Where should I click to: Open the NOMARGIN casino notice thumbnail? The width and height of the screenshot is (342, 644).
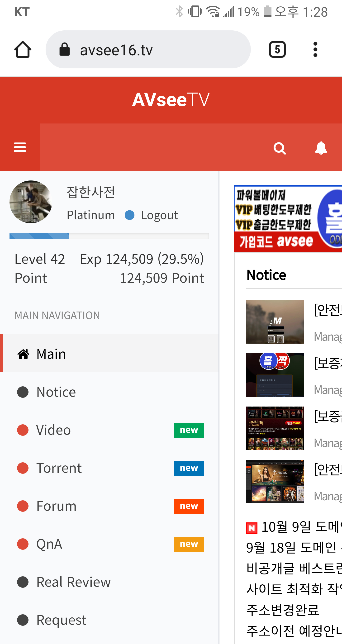[x=275, y=428]
